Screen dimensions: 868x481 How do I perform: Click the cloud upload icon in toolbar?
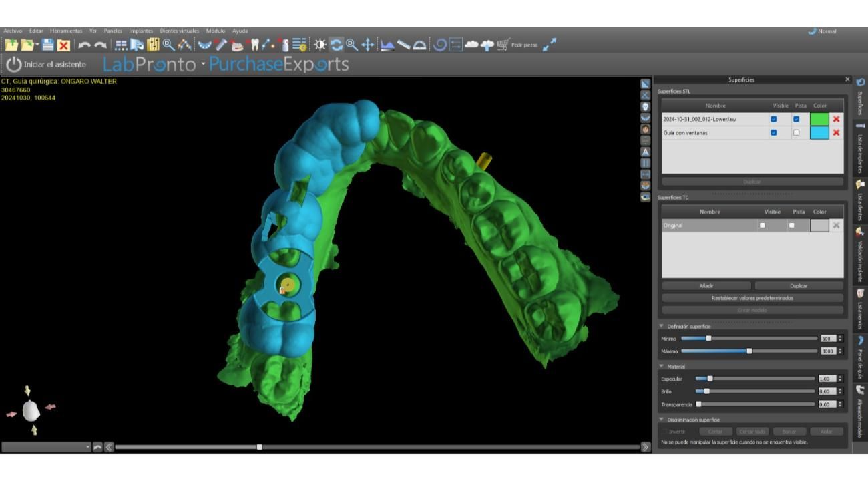[x=487, y=45]
